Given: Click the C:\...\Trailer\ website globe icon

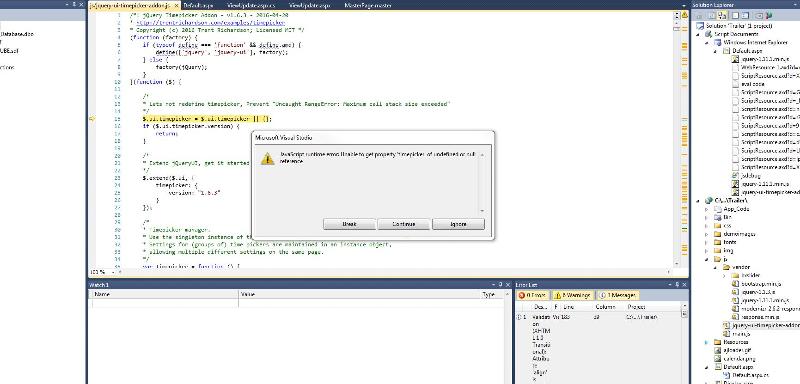Looking at the screenshot, I should click(x=708, y=201).
